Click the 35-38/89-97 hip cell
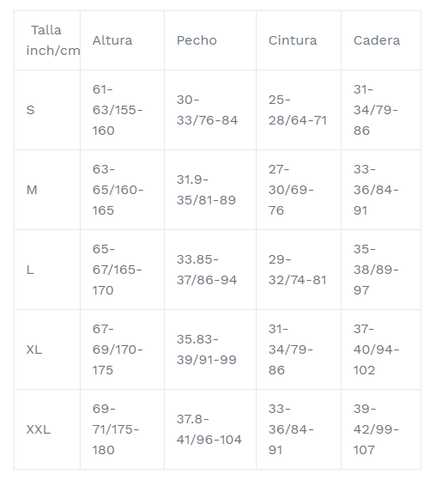 381,270
